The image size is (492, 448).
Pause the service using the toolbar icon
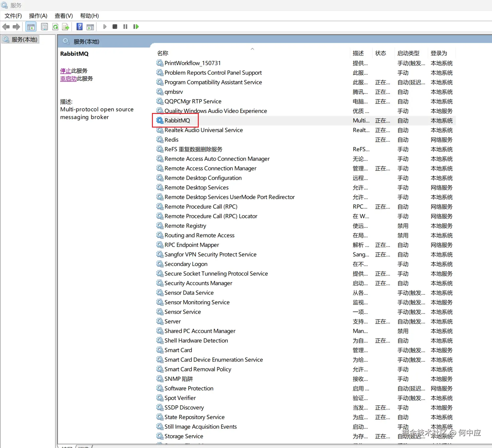(125, 27)
